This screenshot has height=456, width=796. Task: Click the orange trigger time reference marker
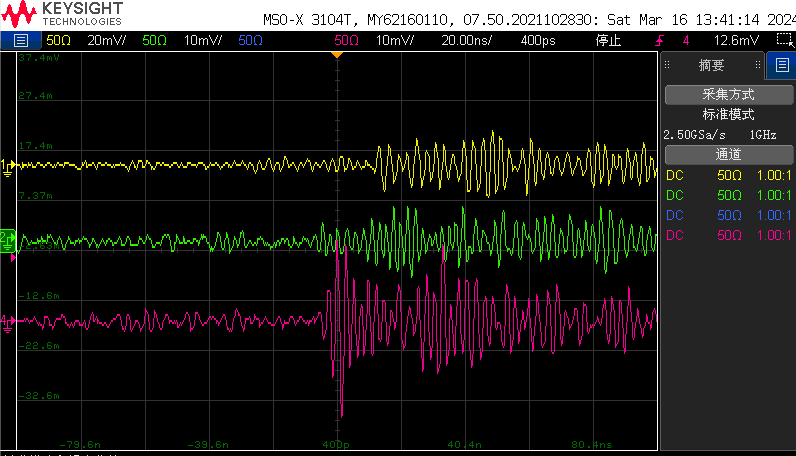[x=337, y=54]
